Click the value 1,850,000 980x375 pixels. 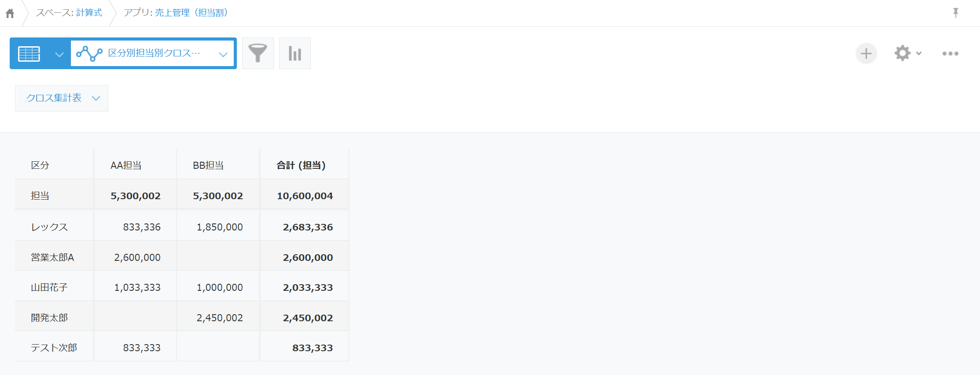click(x=220, y=227)
